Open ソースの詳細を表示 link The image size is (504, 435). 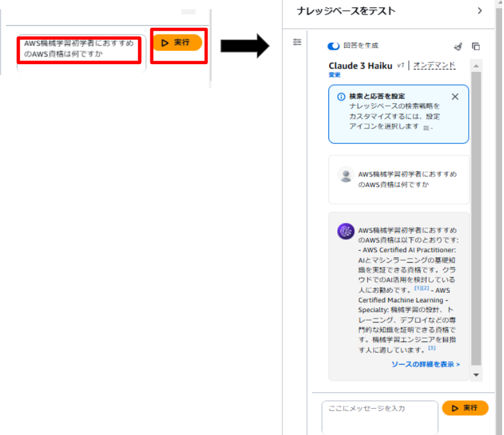pyautogui.click(x=425, y=364)
